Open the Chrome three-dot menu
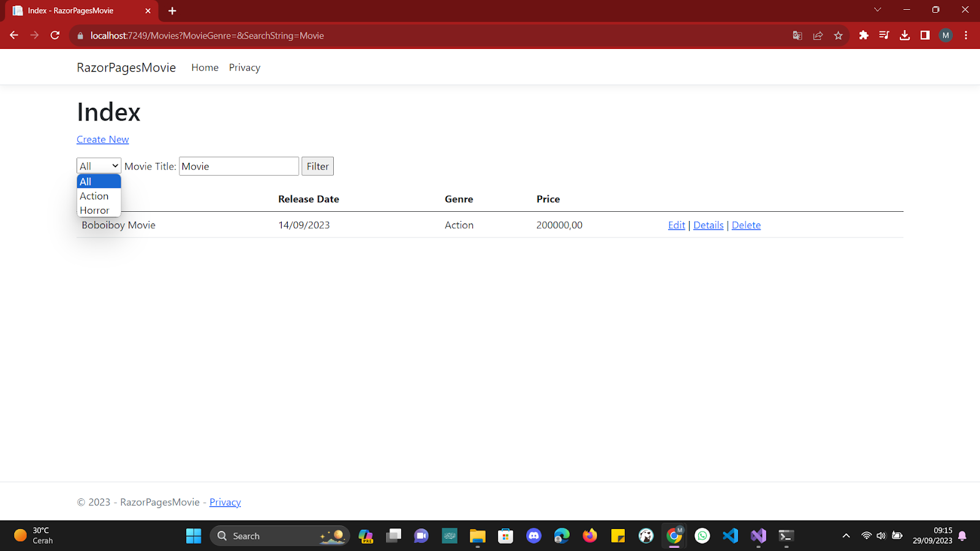 click(x=966, y=36)
